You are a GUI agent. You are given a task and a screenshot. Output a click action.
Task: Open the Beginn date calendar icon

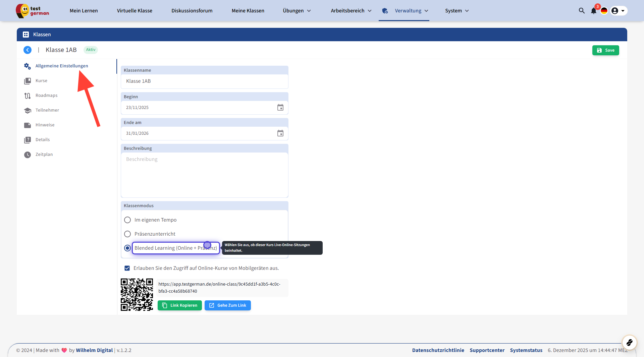click(x=280, y=108)
